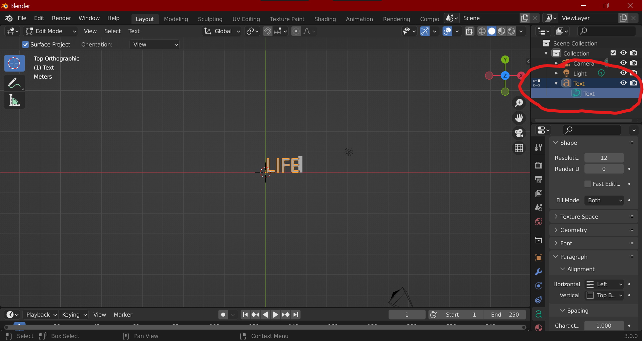Open the World properties tab
The width and height of the screenshot is (644, 341).
point(539,222)
